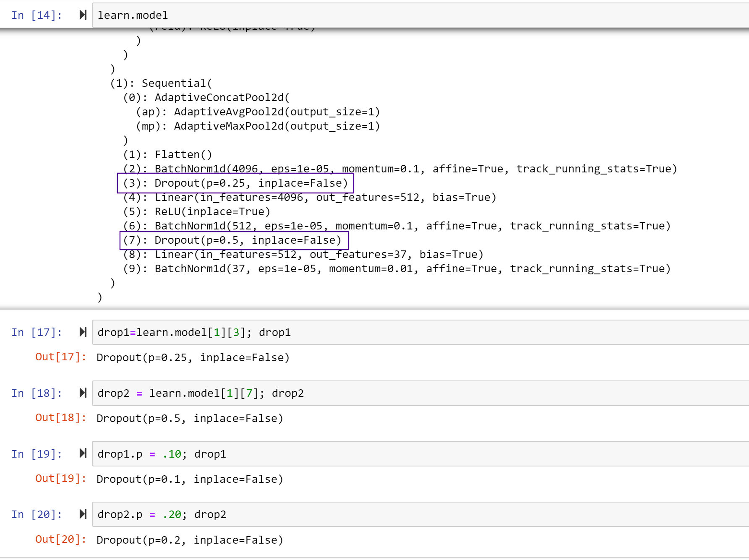The height and width of the screenshot is (560, 749).
Task: Select the In [14] cell prompt
Action: pos(37,16)
